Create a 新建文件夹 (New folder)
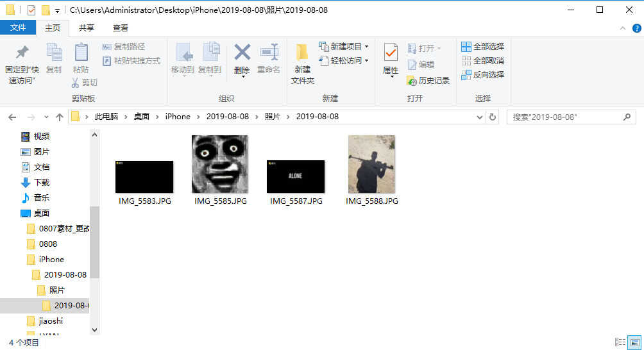 pos(303,63)
